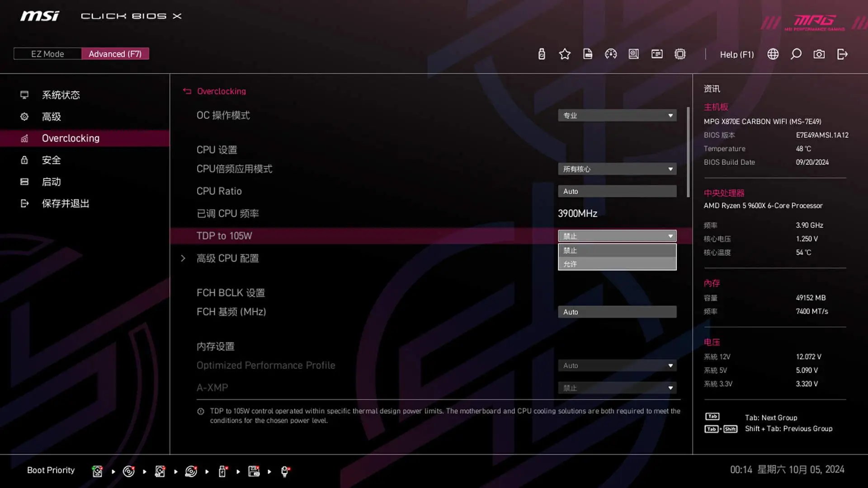868x488 pixels.
Task: Select first CD/DVD boot priority icon
Action: pyautogui.click(x=129, y=471)
